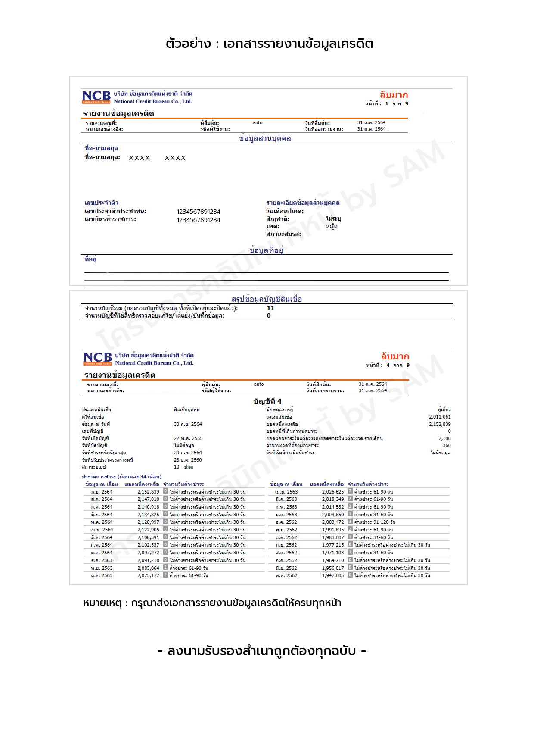The height and width of the screenshot is (756, 534).
Task: Click the ลับมาก label on page 4
Action: click(395, 356)
